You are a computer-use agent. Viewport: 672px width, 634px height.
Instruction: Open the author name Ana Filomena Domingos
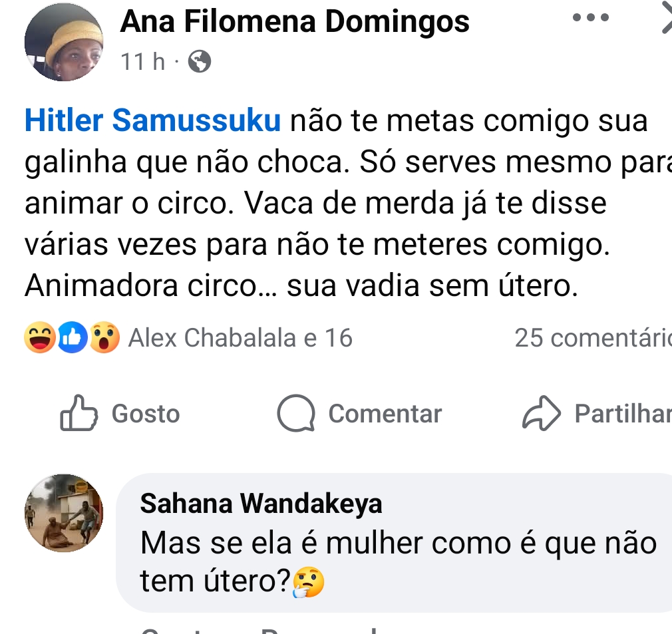pos(295,23)
